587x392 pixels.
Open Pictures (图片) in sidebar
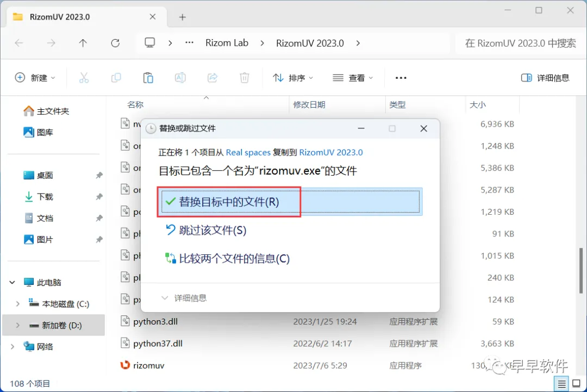click(x=38, y=239)
